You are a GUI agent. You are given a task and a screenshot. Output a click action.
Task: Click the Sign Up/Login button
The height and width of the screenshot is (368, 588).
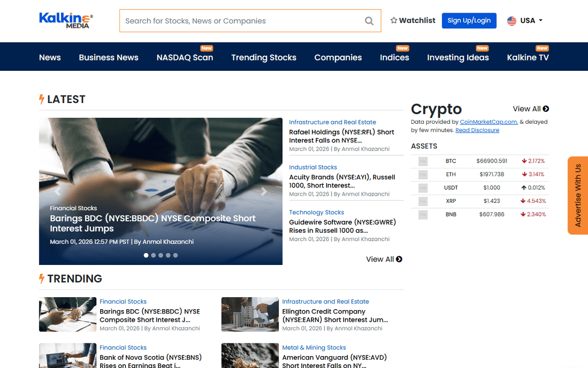click(469, 21)
